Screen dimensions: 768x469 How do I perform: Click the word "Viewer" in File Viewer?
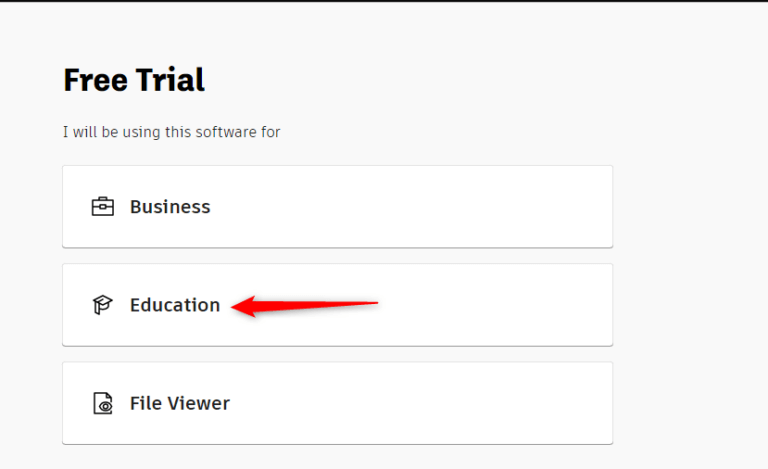click(197, 403)
